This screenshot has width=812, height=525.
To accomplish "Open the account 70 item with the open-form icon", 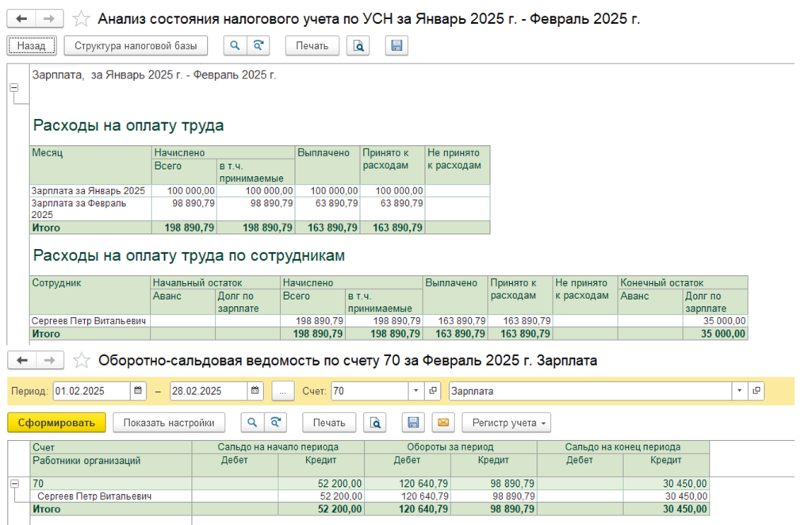I will click(x=433, y=391).
